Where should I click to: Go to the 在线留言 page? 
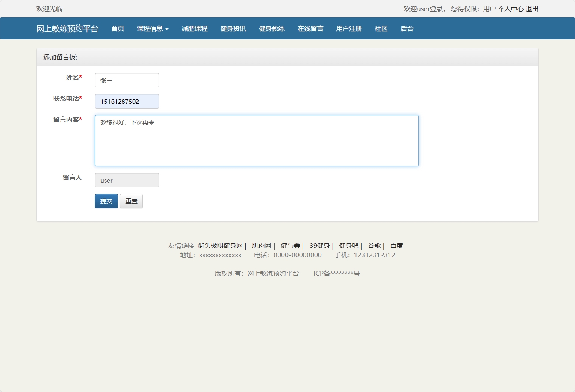click(x=310, y=28)
